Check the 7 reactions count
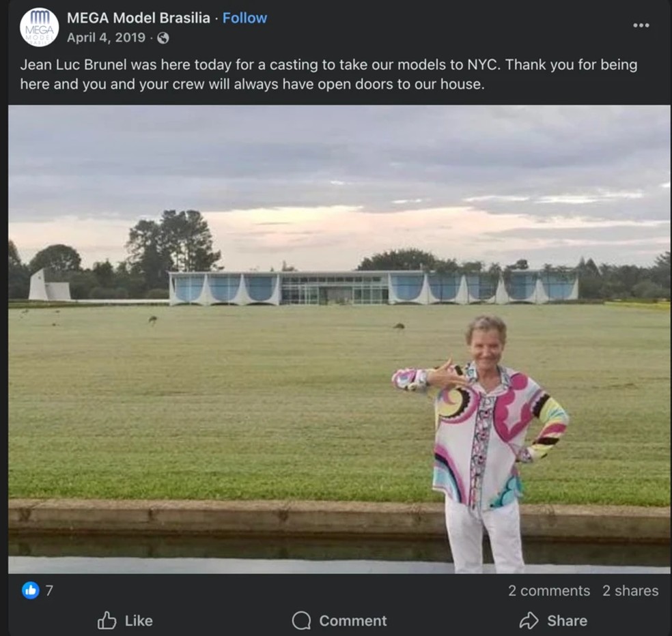The width and height of the screenshot is (672, 636). coord(48,591)
